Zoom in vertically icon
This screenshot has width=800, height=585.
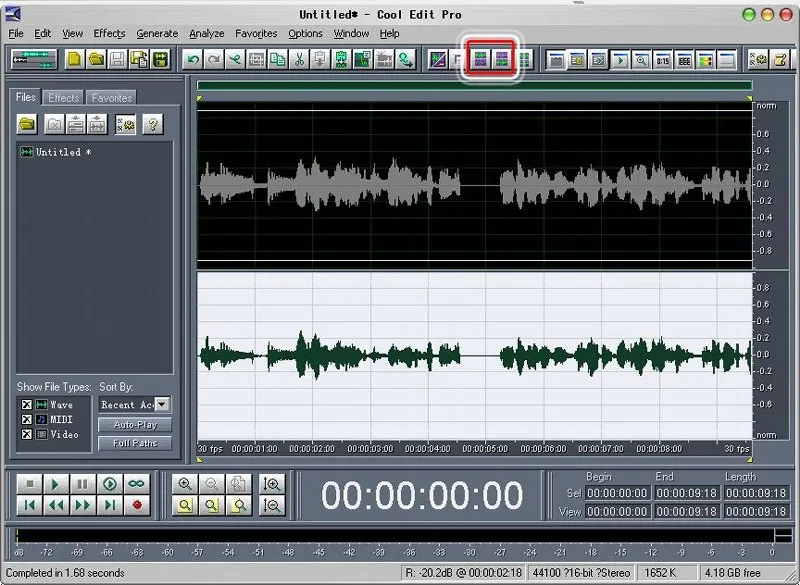click(x=272, y=484)
